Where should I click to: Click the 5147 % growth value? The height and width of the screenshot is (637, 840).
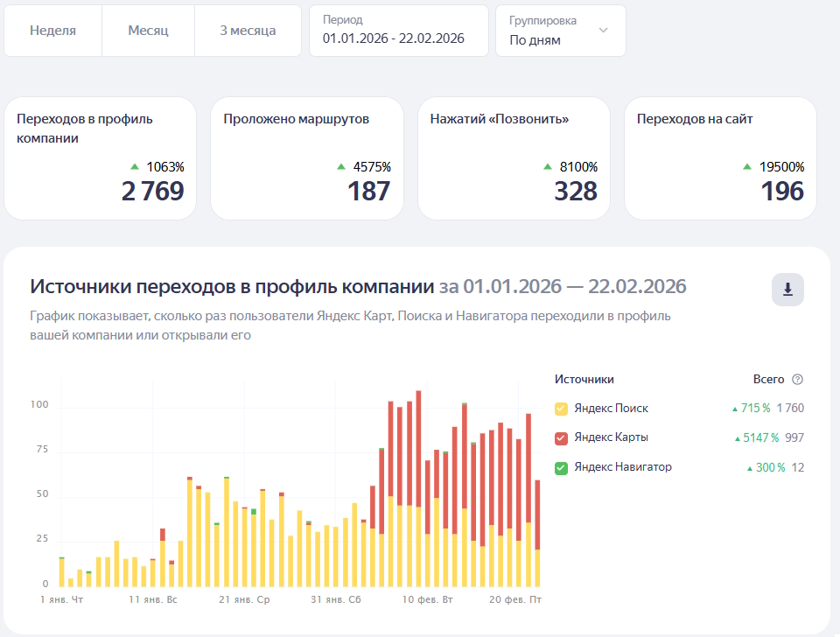pos(760,437)
